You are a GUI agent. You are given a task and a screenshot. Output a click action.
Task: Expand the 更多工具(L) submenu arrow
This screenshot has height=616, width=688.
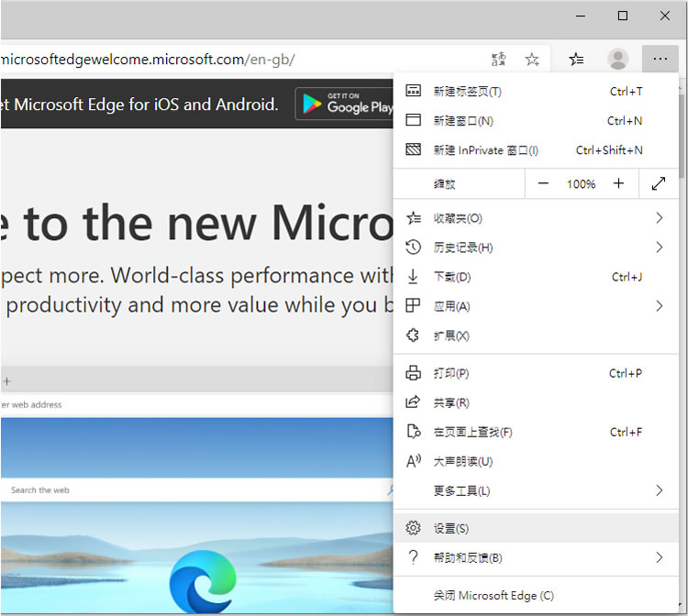point(659,490)
